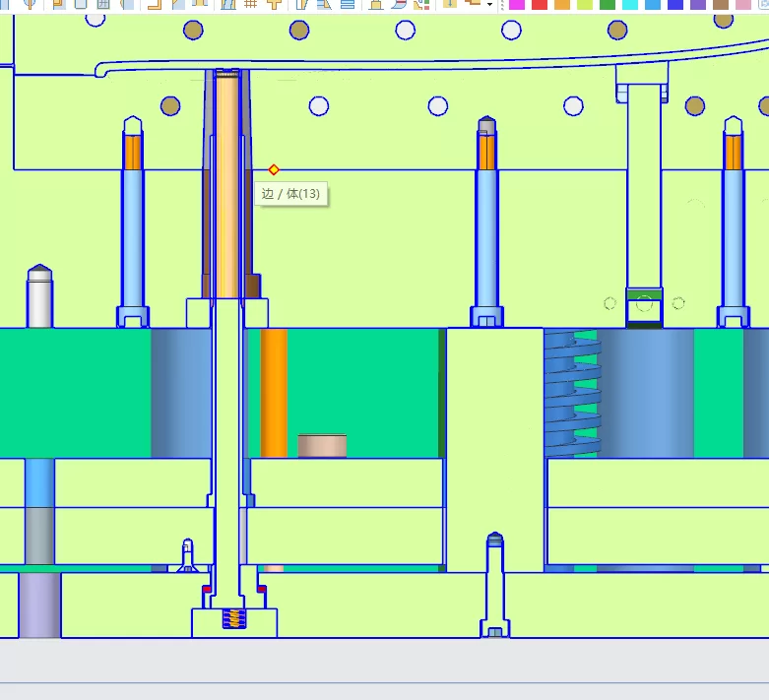Screen dimensions: 769x700
Task: Select the small orange spring at bottom
Action: (x=234, y=618)
